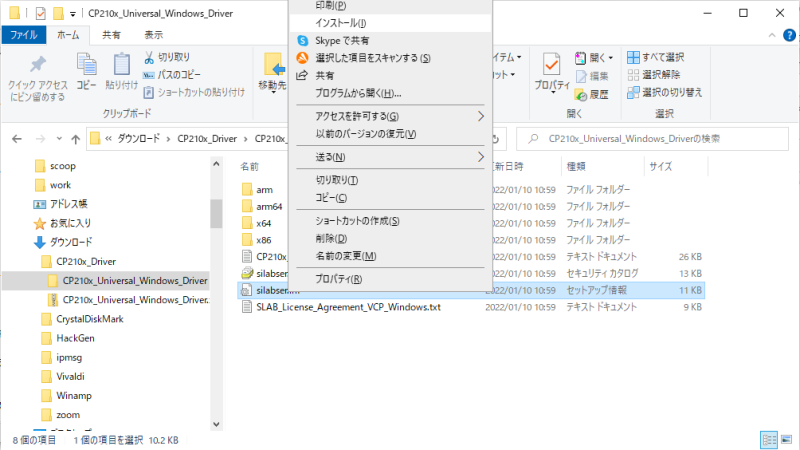Switch to details view icon in status bar
Viewport: 800px width, 450px height.
point(769,439)
